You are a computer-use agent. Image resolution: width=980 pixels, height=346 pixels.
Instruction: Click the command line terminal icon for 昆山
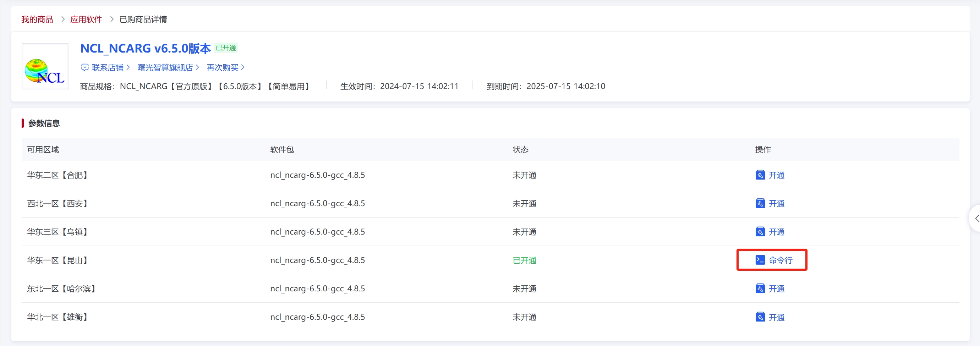click(x=760, y=260)
